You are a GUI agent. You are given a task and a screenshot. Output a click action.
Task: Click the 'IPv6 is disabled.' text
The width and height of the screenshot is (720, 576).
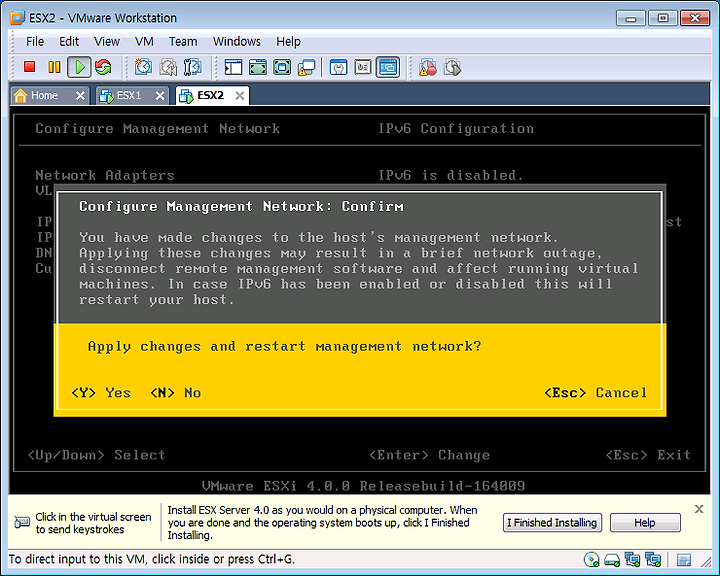450,175
